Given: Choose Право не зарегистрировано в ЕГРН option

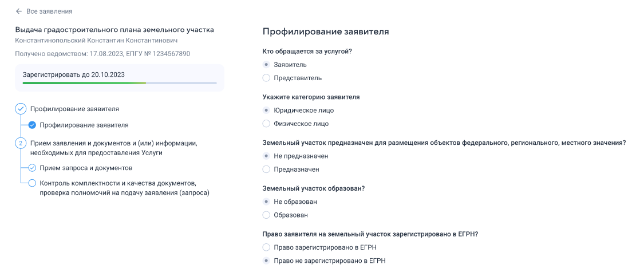Looking at the screenshot, I should pos(266,261).
